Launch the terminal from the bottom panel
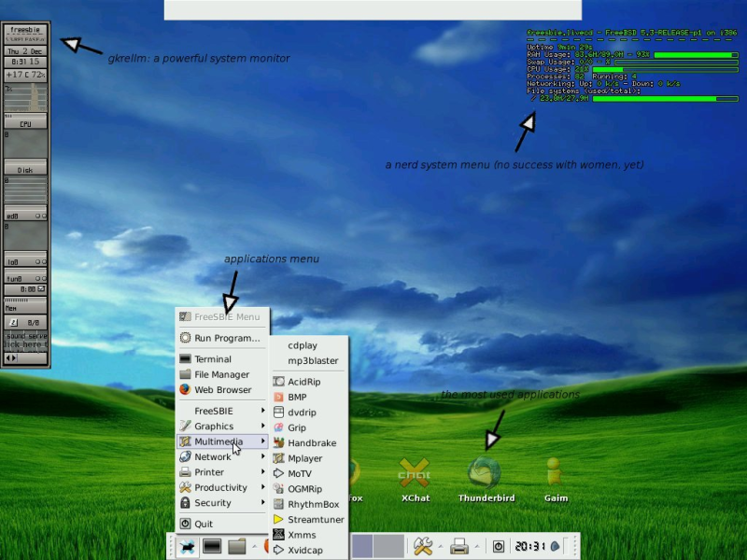Viewport: 747px width, 560px height. [212, 546]
